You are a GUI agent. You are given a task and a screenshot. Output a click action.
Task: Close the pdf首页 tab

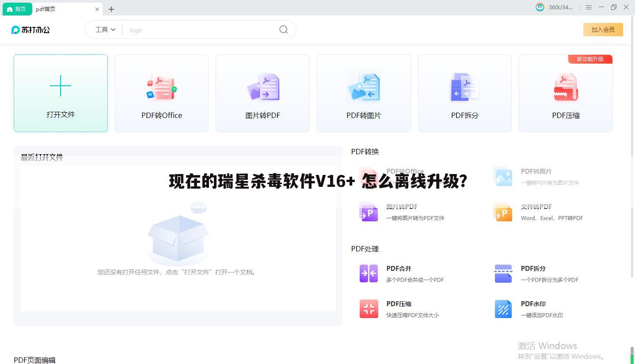[x=97, y=9]
